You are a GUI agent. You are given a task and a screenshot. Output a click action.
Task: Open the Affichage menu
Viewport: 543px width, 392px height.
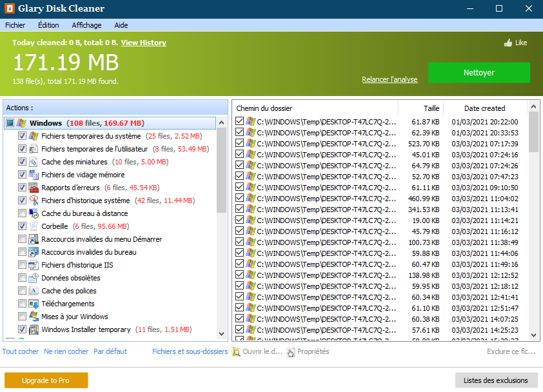point(86,25)
